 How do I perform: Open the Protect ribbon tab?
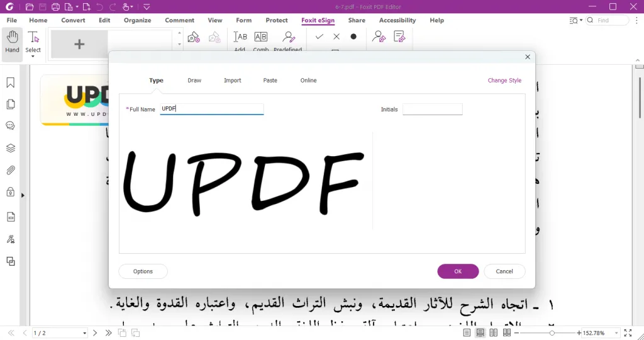[x=277, y=20]
